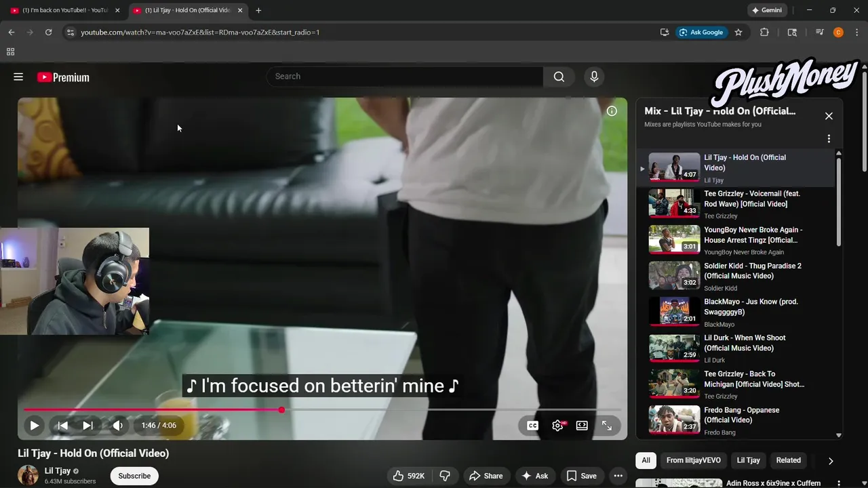Click in the YouTube search field
Screen dimensions: 868x488
coord(405,77)
